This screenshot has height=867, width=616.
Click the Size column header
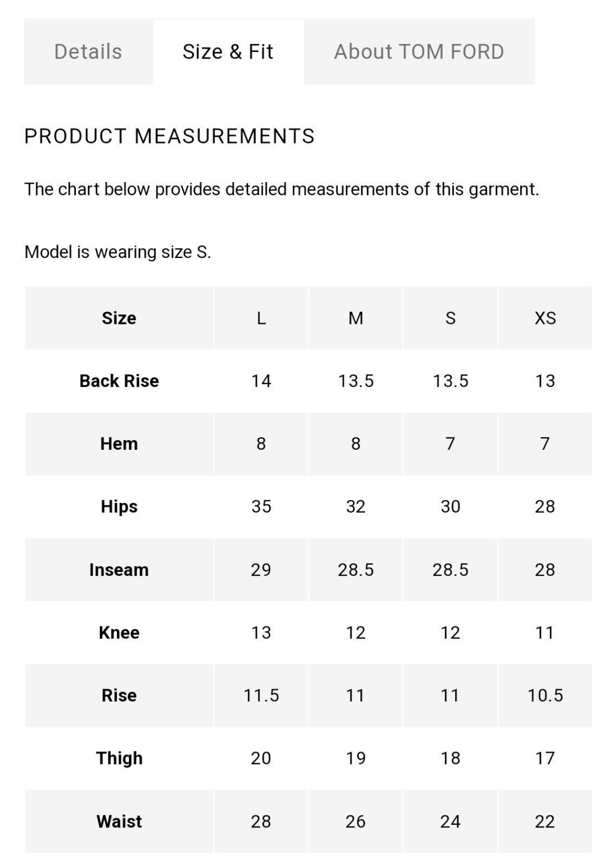point(119,318)
